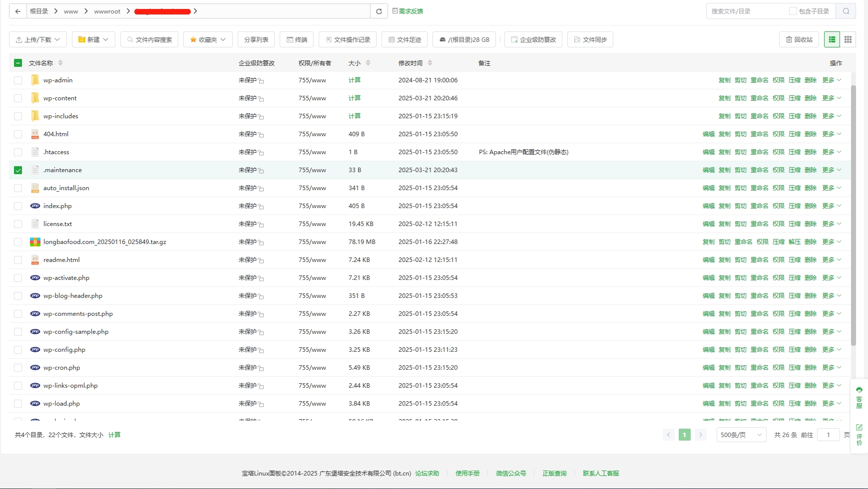
Task: Open the Recycle Bin
Action: [799, 39]
